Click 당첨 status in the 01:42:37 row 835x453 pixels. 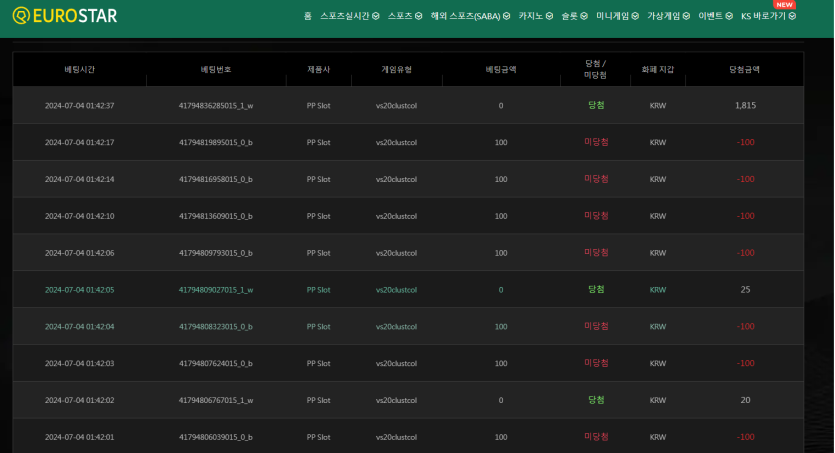(596, 105)
